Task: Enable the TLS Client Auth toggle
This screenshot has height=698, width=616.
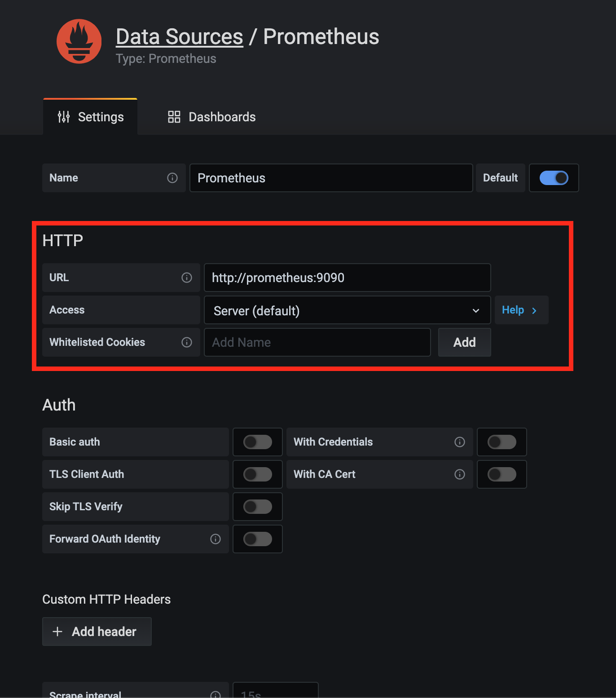Action: tap(257, 474)
